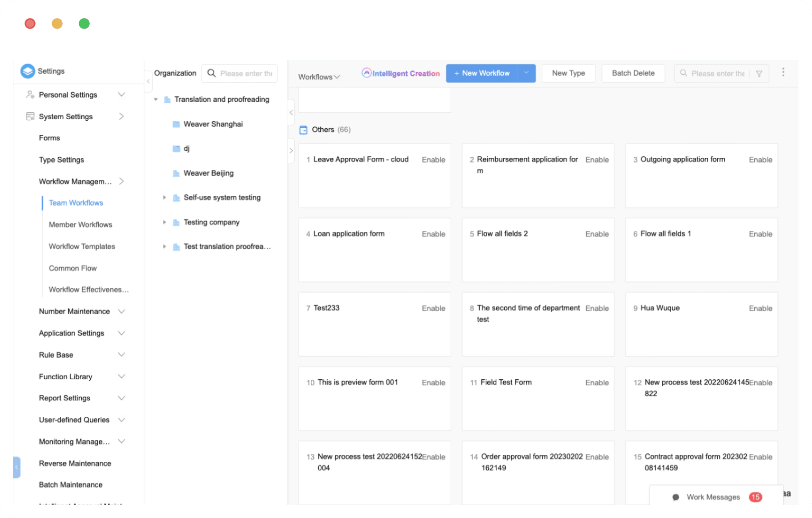The image size is (812, 518).
Task: Expand Monitoring Management chevron
Action: [x=121, y=441]
